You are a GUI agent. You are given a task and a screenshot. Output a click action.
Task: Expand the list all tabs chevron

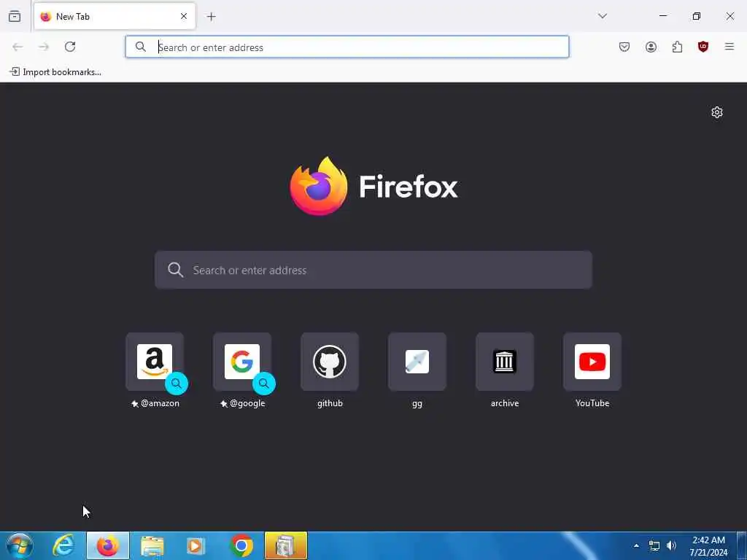tap(603, 16)
